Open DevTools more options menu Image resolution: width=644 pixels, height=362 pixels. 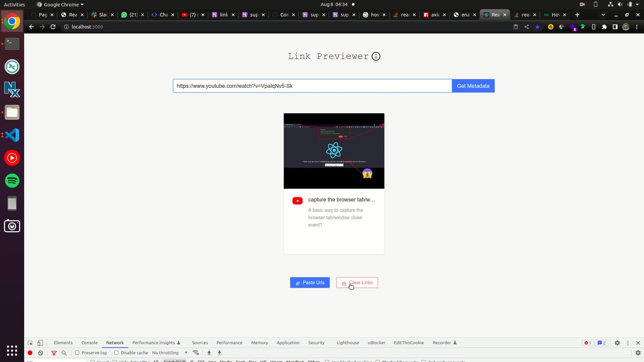click(x=628, y=343)
